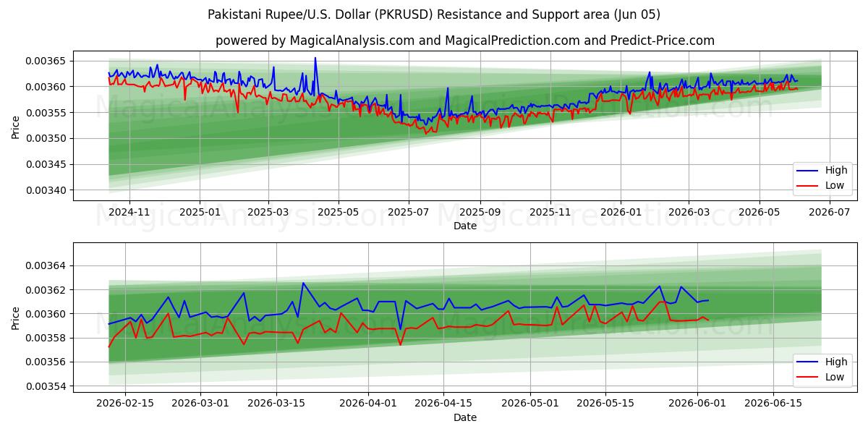Click the 0.00355 y-axis tick
This screenshot has height=434, width=868.
tap(47, 113)
